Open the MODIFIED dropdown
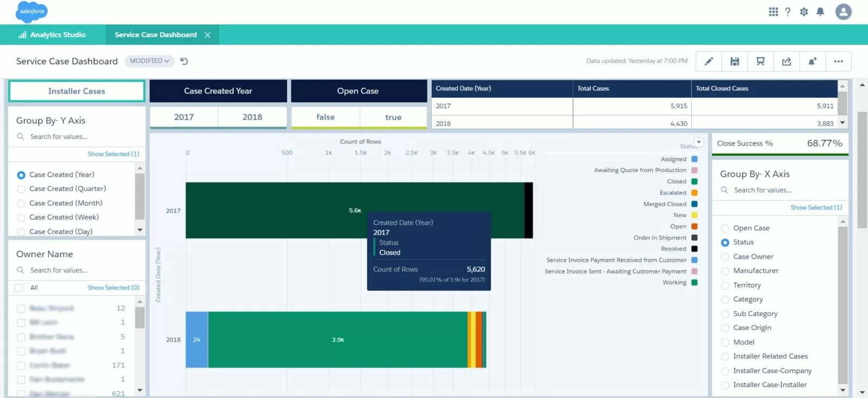The image size is (868, 398). click(x=149, y=61)
